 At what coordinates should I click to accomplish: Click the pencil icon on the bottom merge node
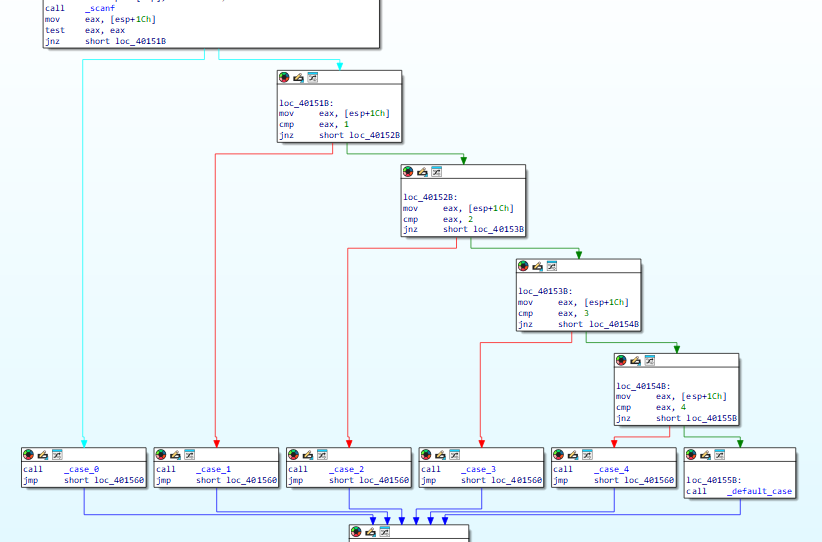[x=370, y=532]
